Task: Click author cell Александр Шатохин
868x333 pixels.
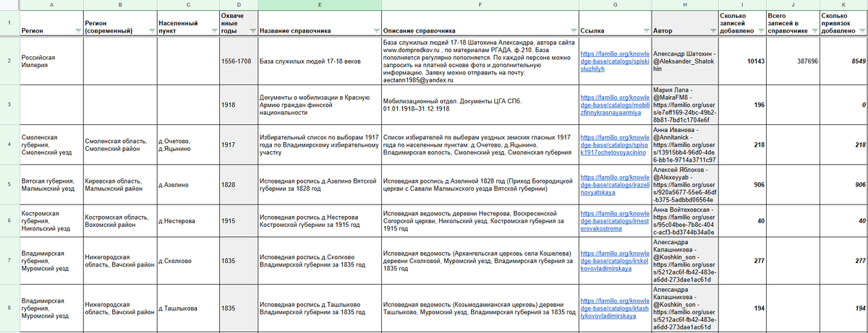Action: point(684,61)
